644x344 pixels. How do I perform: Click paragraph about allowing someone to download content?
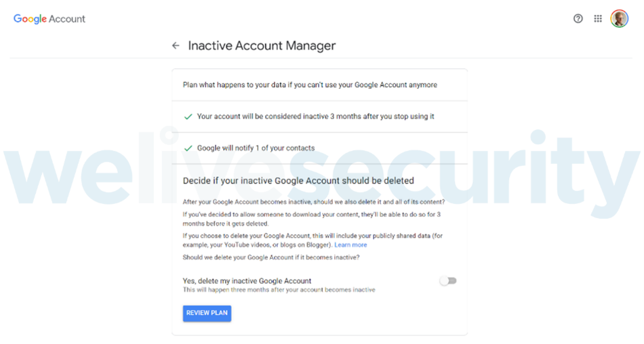point(312,219)
